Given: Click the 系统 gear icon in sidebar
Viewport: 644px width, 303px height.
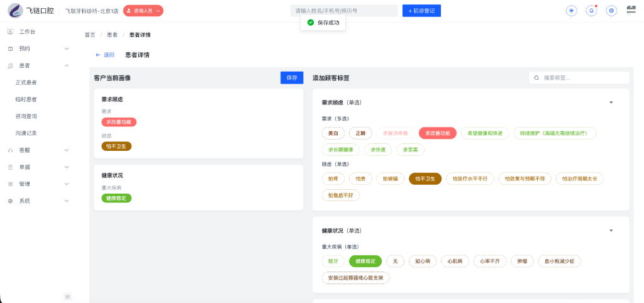Looking at the screenshot, I should [10, 201].
